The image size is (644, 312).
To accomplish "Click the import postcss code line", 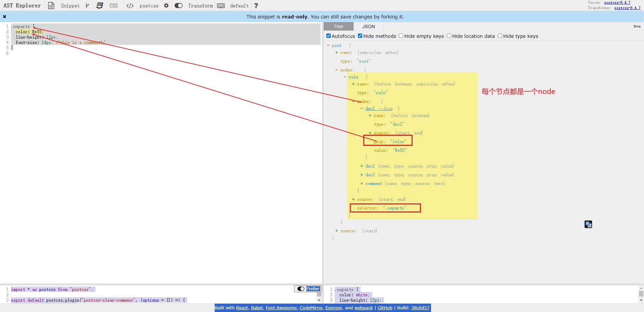I will [52, 290].
